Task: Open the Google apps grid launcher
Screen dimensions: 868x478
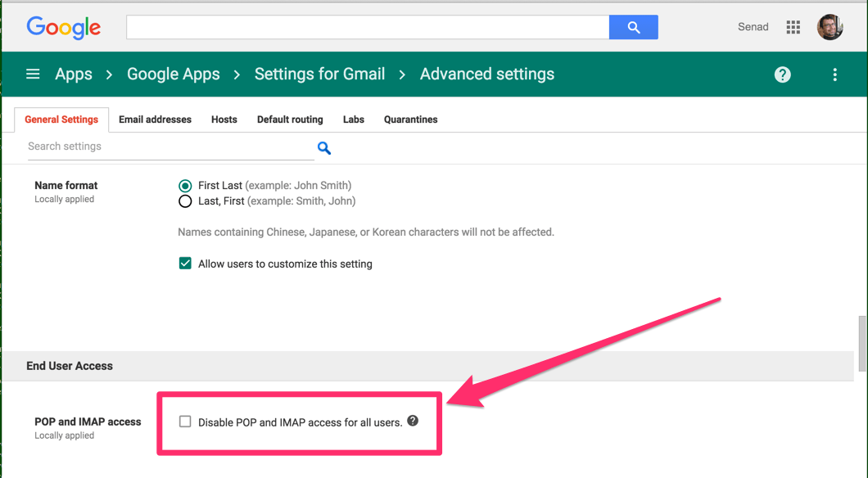Action: point(793,27)
